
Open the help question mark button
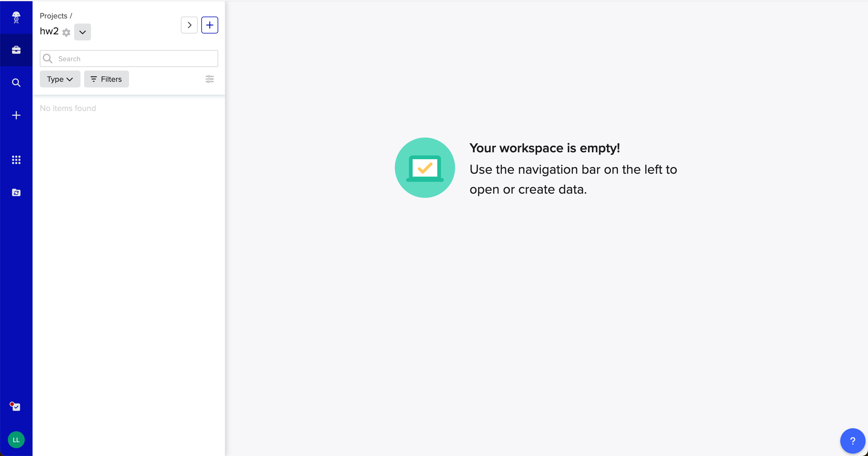point(853,441)
